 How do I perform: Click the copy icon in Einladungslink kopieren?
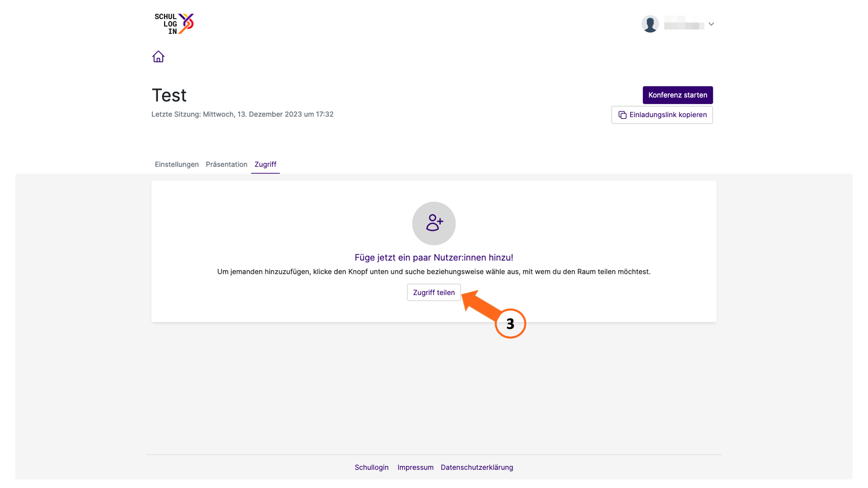click(622, 115)
